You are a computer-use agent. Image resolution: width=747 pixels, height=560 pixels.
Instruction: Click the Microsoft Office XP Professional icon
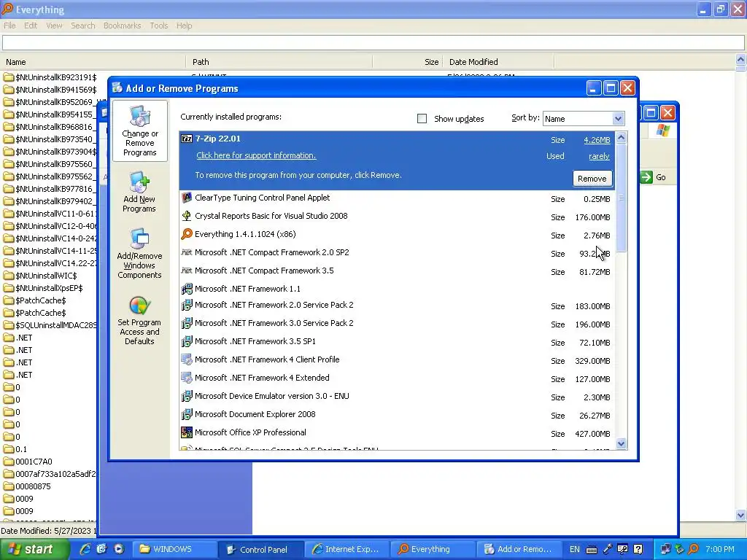click(x=187, y=432)
